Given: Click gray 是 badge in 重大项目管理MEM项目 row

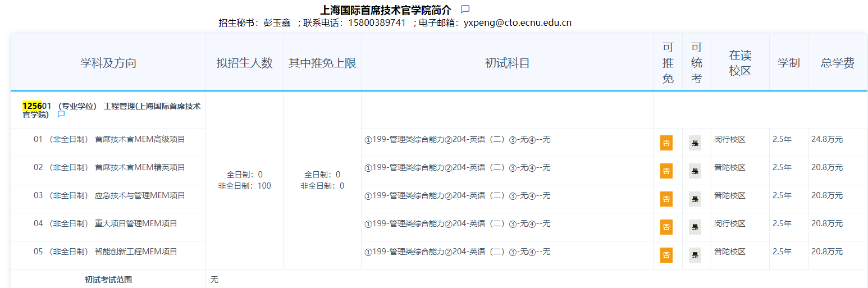Looking at the screenshot, I should tap(695, 227).
